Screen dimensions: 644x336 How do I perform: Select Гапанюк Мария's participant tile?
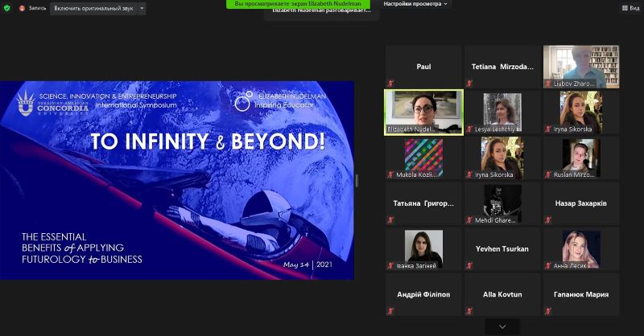click(x=581, y=294)
